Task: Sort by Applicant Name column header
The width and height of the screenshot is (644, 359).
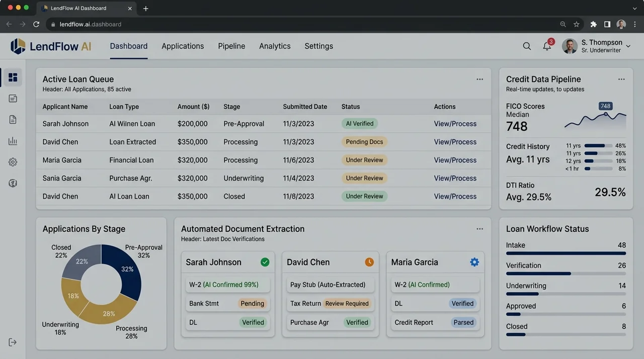Action: click(x=65, y=107)
